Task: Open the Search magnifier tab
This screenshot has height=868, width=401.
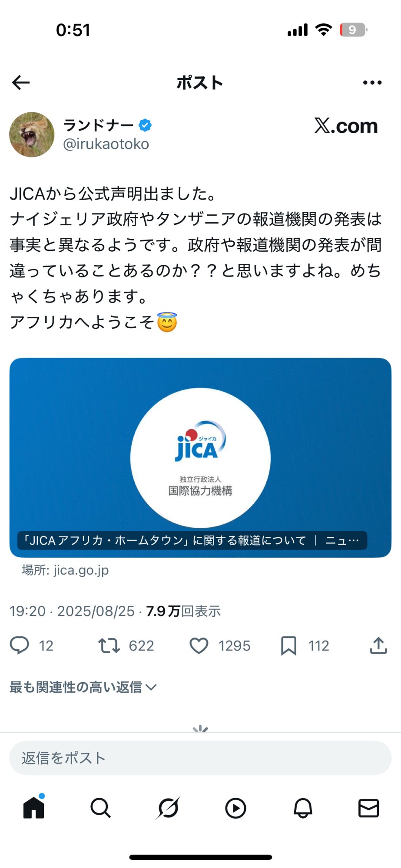Action: tap(100, 808)
